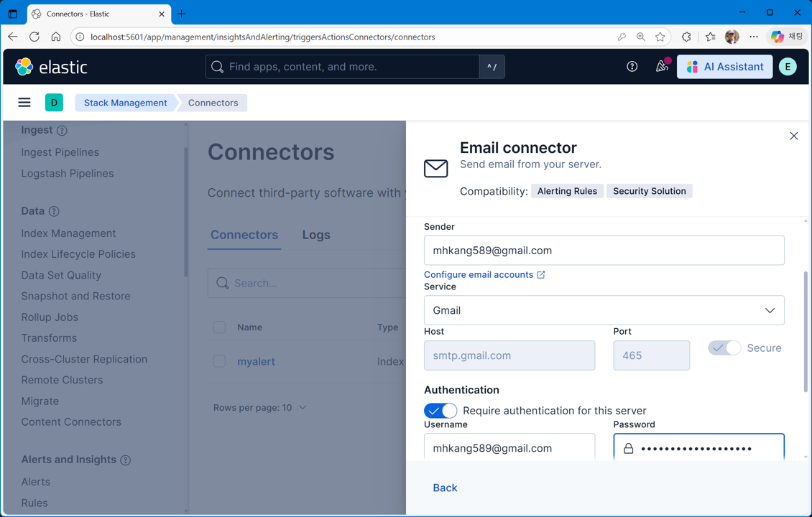Screen dimensions: 812x517
Task: Click the E user avatar
Action: (788, 67)
